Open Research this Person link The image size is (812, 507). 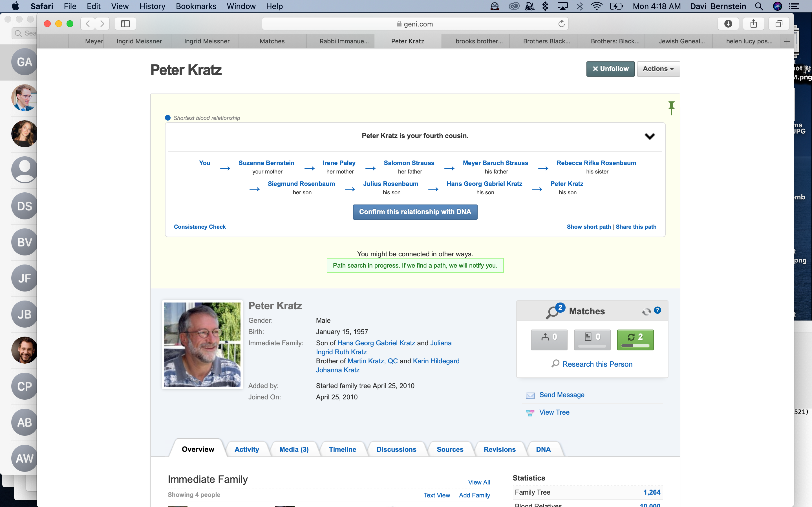coord(597,364)
